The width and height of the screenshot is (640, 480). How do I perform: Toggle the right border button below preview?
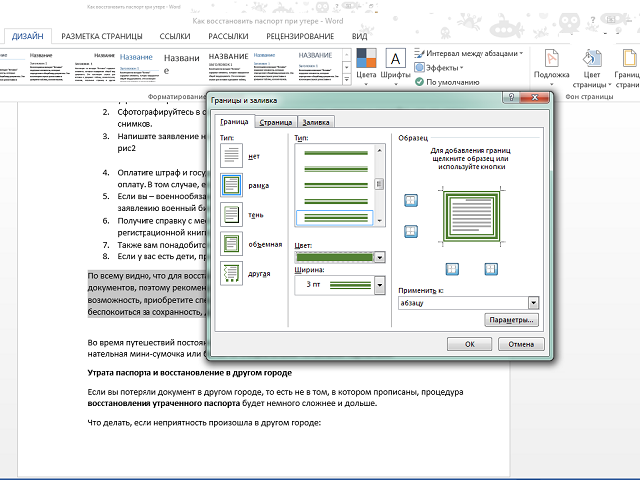(491, 268)
